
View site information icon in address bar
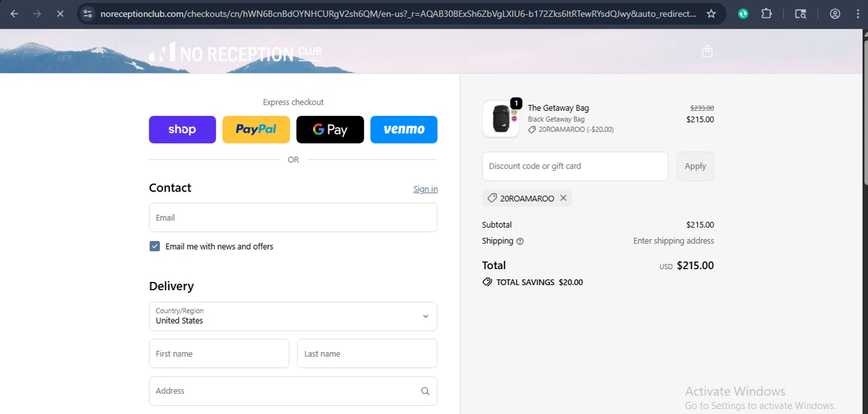coord(87,14)
